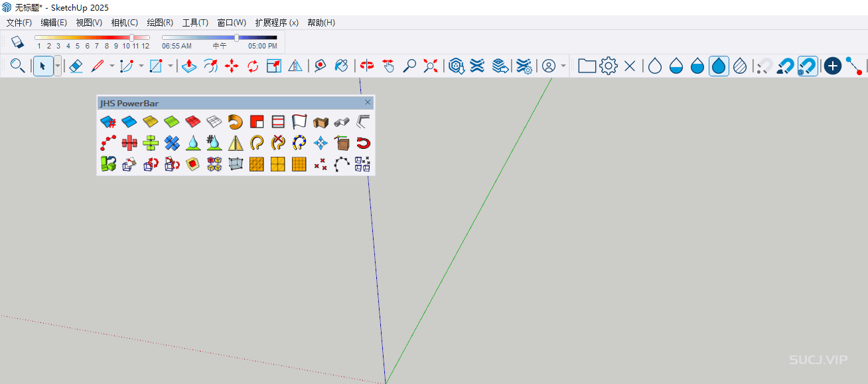This screenshot has width=868, height=384.
Task: Choose the Scale tool
Action: tap(274, 66)
